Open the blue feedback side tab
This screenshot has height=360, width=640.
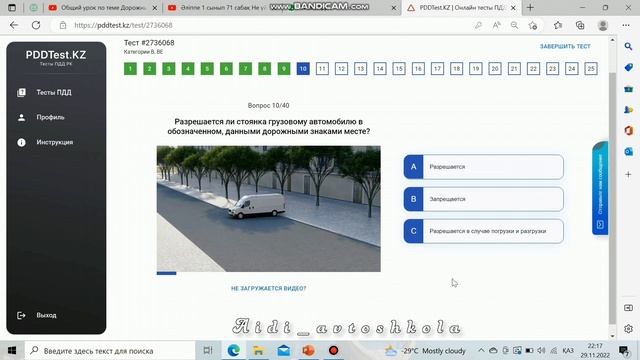pos(600,188)
